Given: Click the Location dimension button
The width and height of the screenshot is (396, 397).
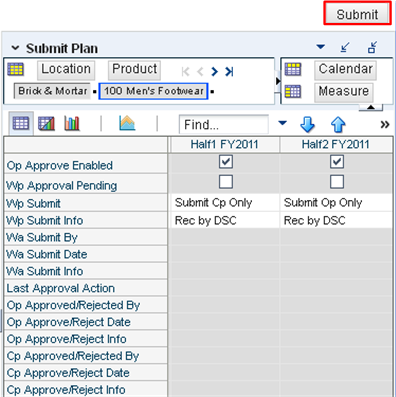Looking at the screenshot, I should point(66,69).
